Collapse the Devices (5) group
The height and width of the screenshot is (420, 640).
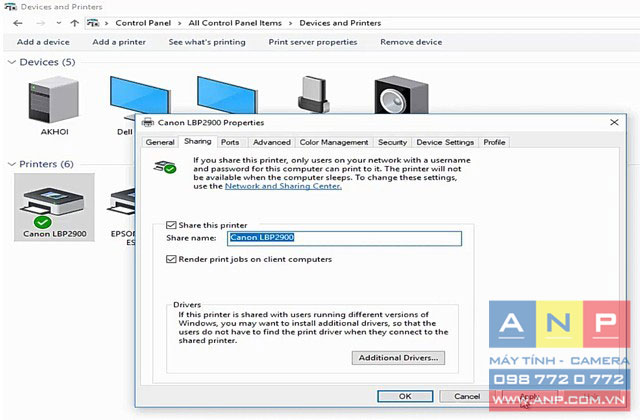click(x=11, y=62)
